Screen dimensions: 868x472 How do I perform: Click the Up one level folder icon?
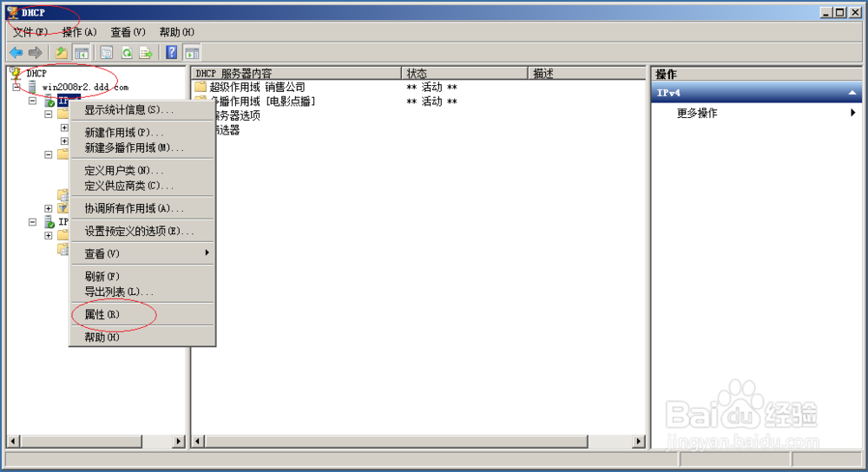pos(62,53)
